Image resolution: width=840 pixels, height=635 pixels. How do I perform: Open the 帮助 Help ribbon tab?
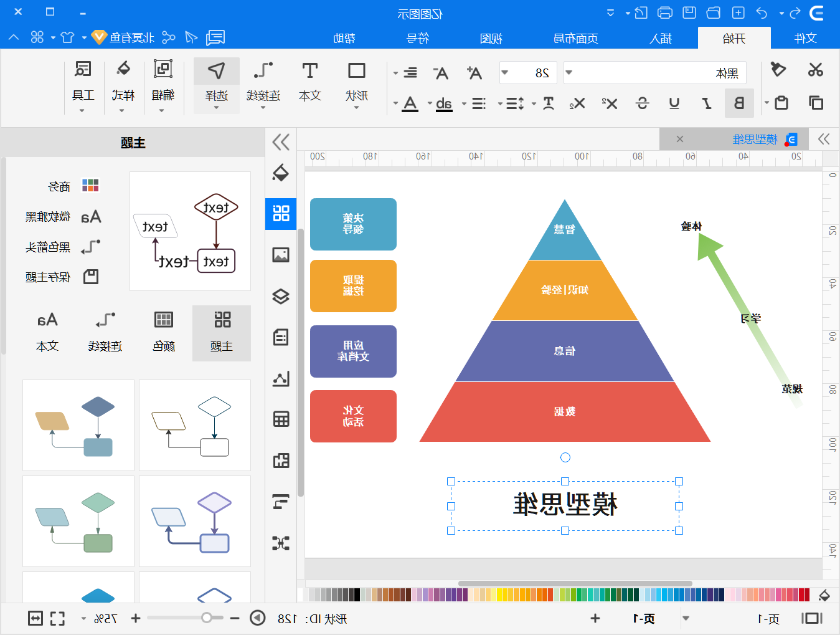tap(344, 39)
